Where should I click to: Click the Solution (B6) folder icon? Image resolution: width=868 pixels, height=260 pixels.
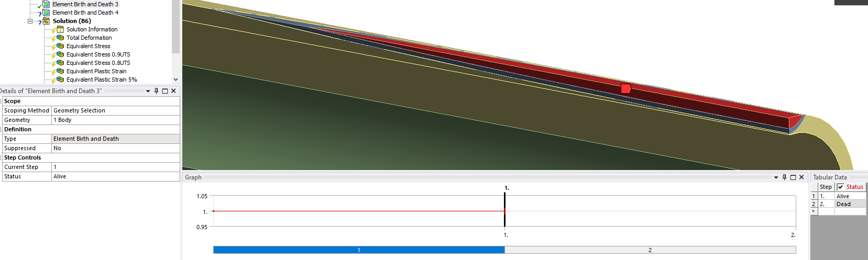pyautogui.click(x=46, y=21)
